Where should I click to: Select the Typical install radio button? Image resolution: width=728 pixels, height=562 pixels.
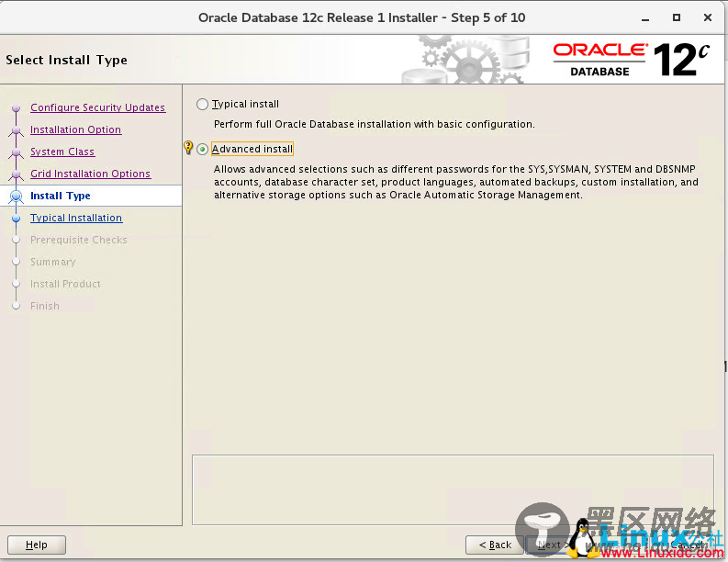(x=202, y=104)
